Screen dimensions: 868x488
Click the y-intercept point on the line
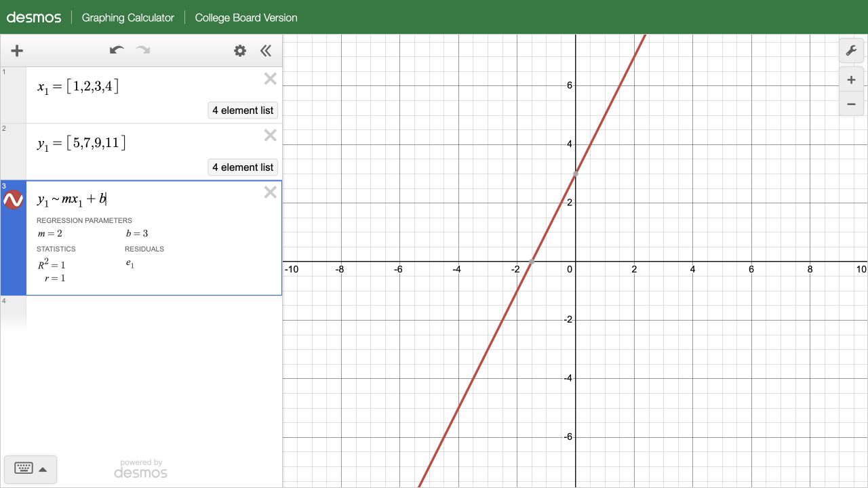[576, 174]
